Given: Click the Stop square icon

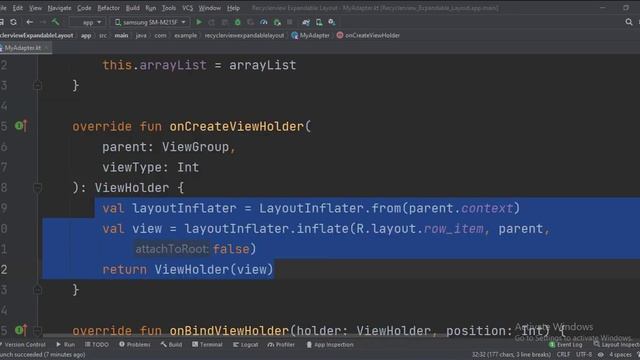Looking at the screenshot, I should coord(289,22).
